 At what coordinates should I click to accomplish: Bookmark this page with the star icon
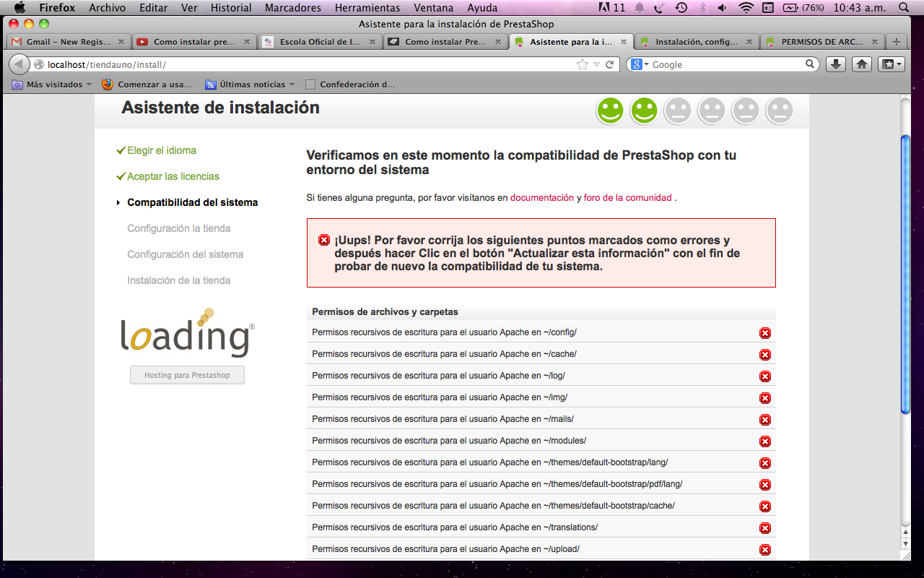583,64
